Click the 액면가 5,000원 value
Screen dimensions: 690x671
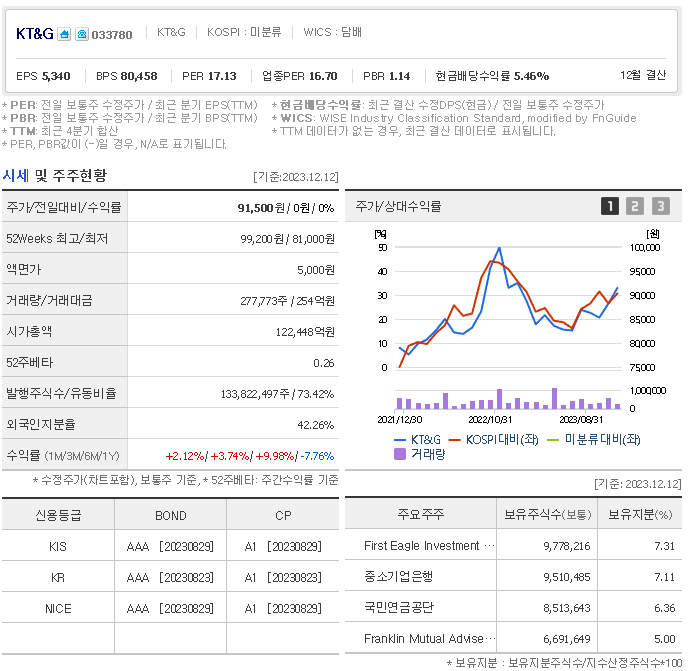coord(316,270)
